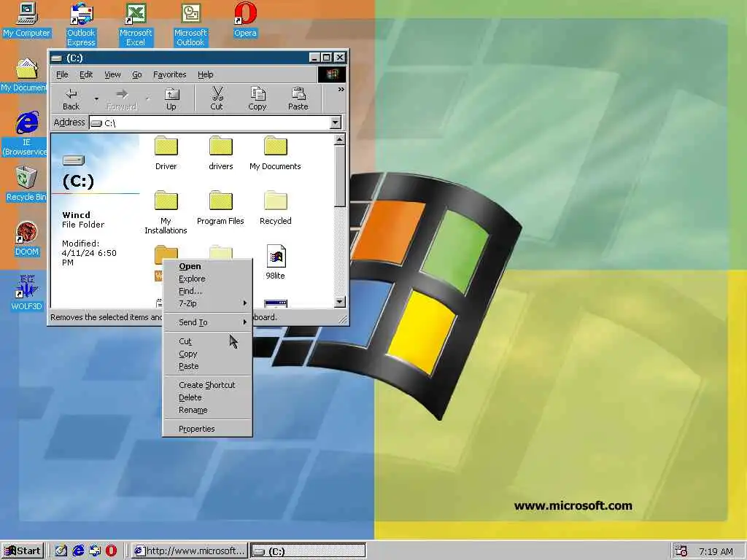Image resolution: width=747 pixels, height=560 pixels.
Task: Select the 98lite file icon
Action: pos(275,262)
